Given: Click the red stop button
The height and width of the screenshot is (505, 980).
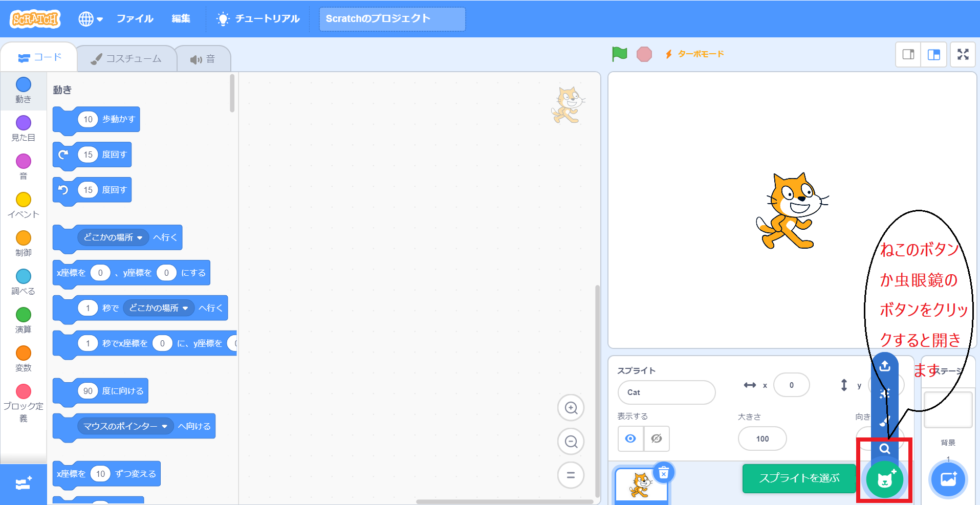Looking at the screenshot, I should pos(644,54).
